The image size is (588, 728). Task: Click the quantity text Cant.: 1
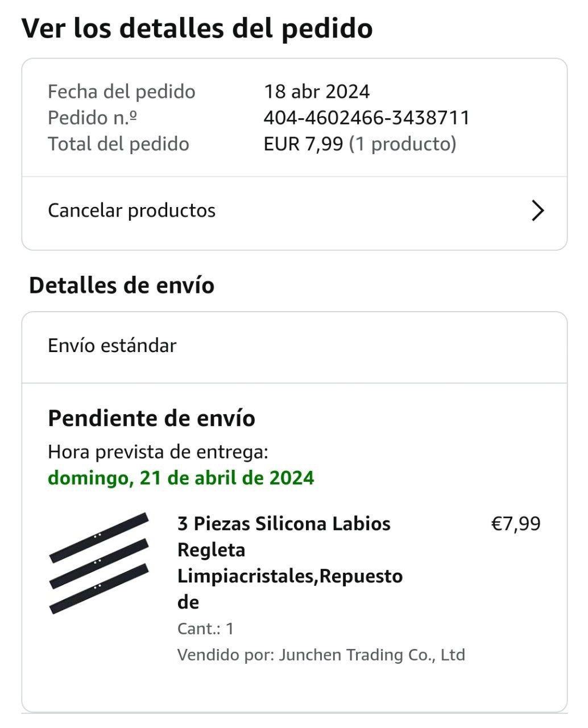pyautogui.click(x=205, y=628)
